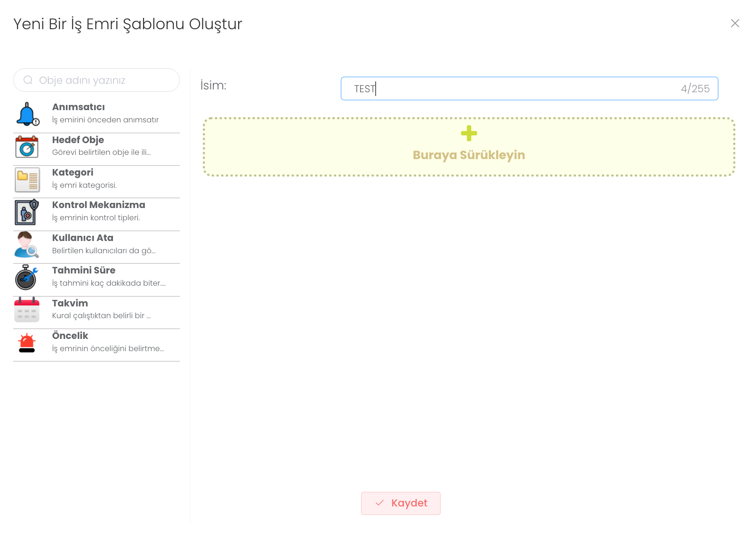Select the Öncelik red siren icon
756x546 pixels.
(27, 343)
